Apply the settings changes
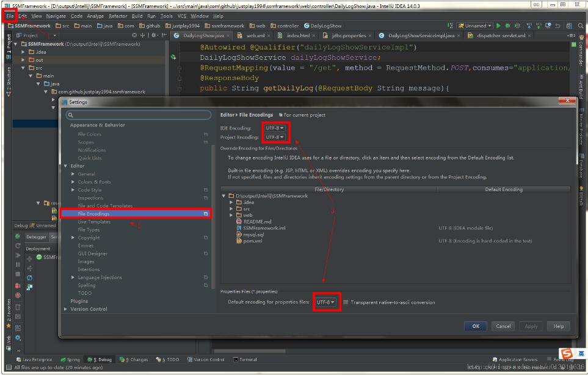 pyautogui.click(x=531, y=326)
